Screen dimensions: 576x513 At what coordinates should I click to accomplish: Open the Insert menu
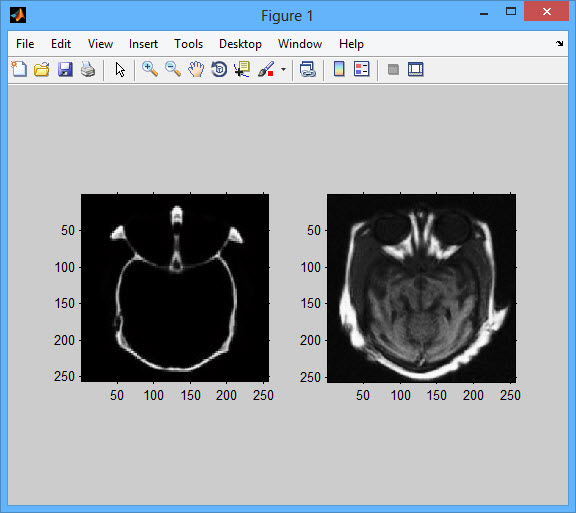(x=143, y=44)
